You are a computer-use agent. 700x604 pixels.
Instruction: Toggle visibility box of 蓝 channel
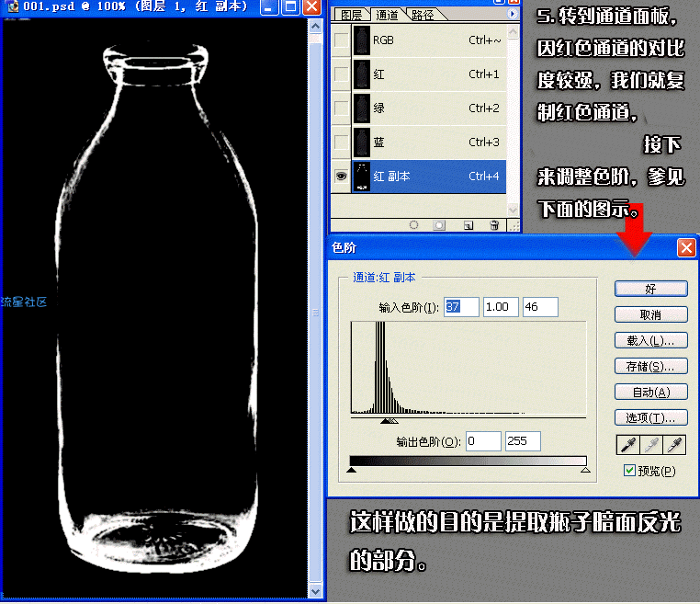[x=341, y=142]
